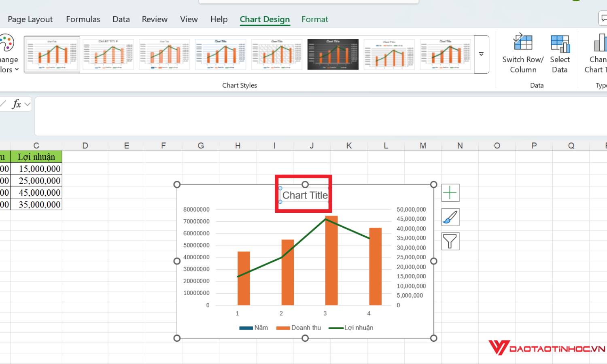Select column C header
This screenshot has width=607, height=364.
click(x=36, y=146)
